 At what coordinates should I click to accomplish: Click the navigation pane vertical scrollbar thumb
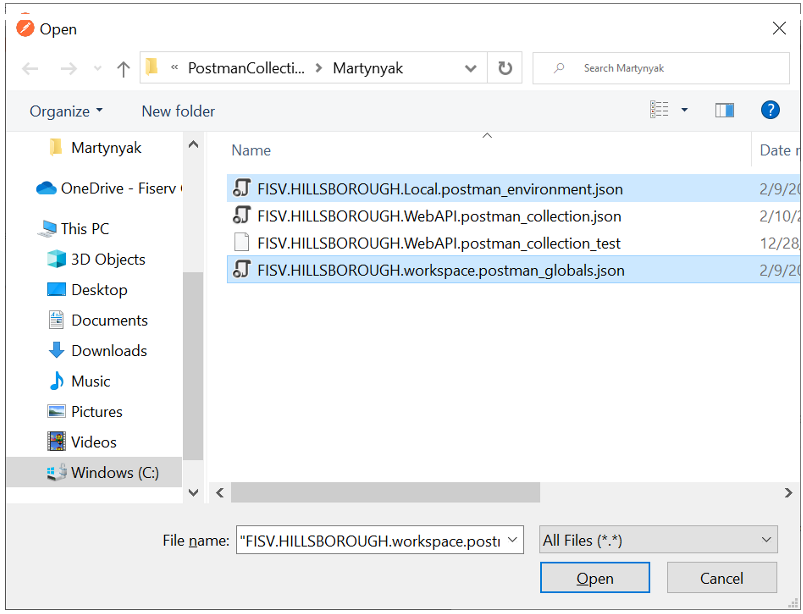pos(193,366)
